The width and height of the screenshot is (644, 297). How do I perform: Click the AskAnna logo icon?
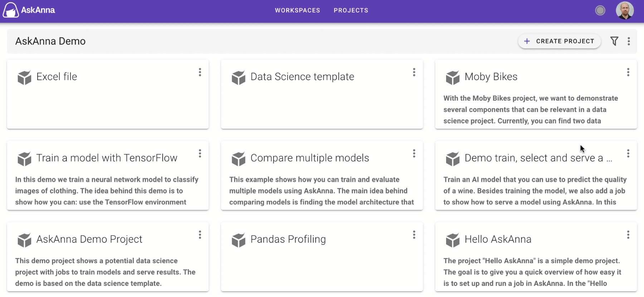click(10, 10)
